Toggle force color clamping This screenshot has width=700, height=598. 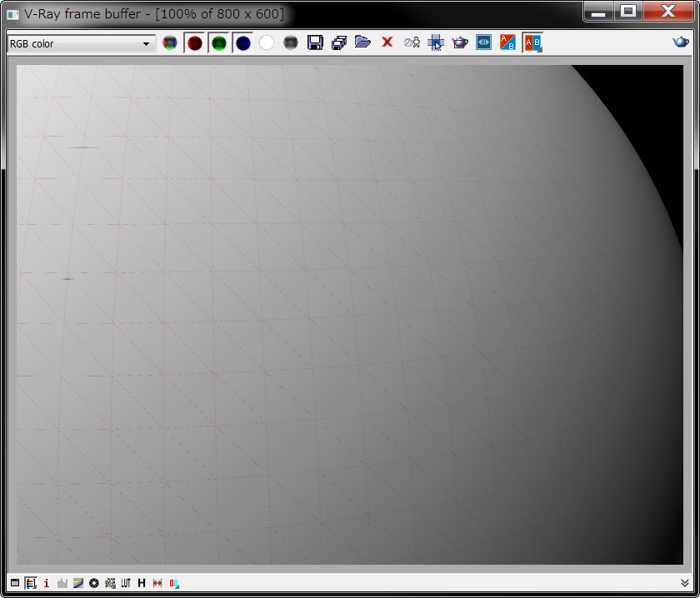(31, 583)
